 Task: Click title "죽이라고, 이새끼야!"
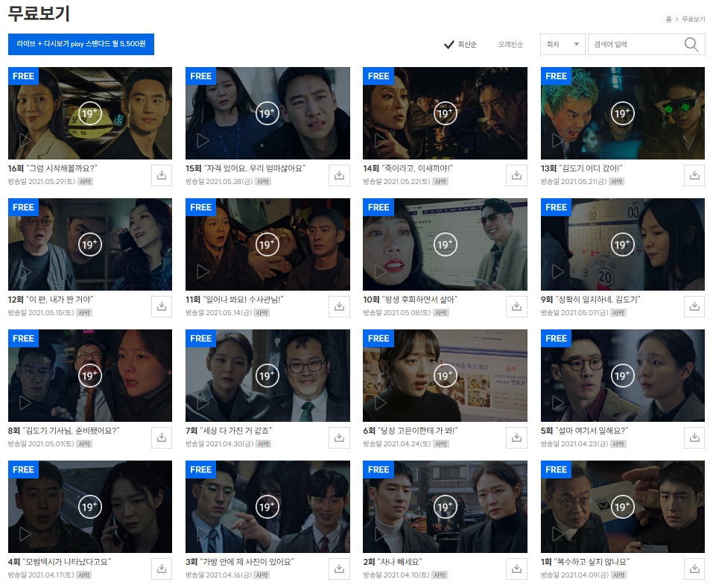[417, 168]
